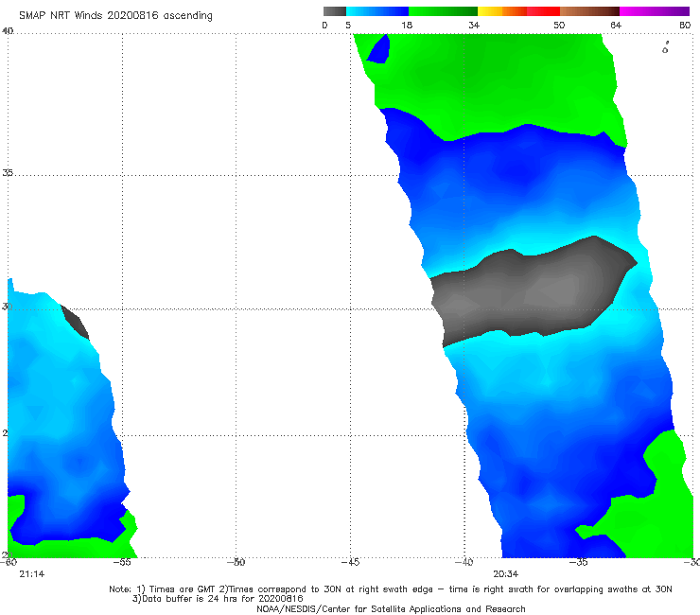Click the swath time "21:14"
Viewport: 700px width, 615px height.
32,574
